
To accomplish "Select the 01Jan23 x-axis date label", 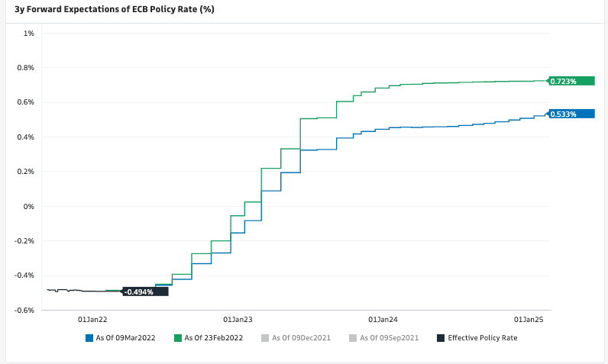I will [x=238, y=319].
